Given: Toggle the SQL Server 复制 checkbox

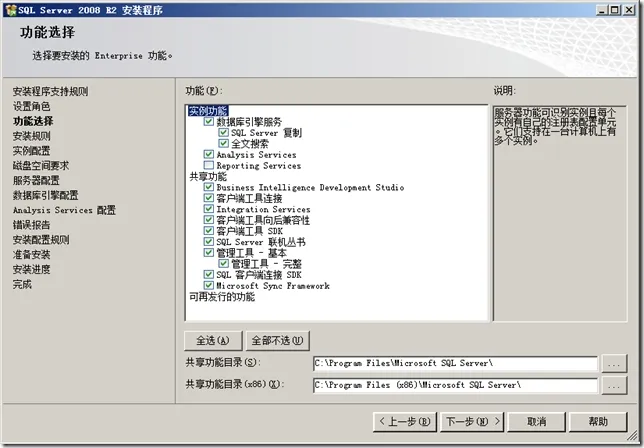Looking at the screenshot, I should pos(223,132).
